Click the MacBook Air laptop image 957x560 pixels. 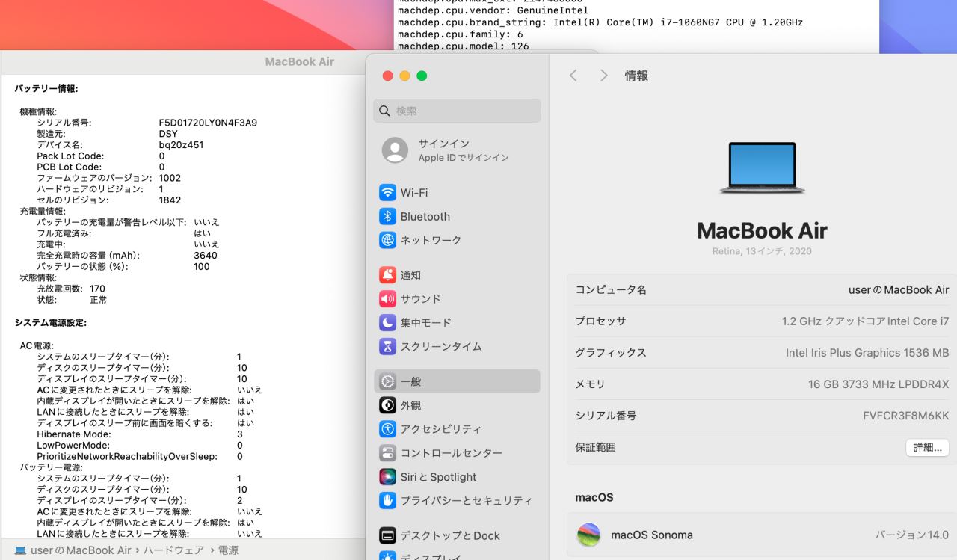(x=762, y=167)
